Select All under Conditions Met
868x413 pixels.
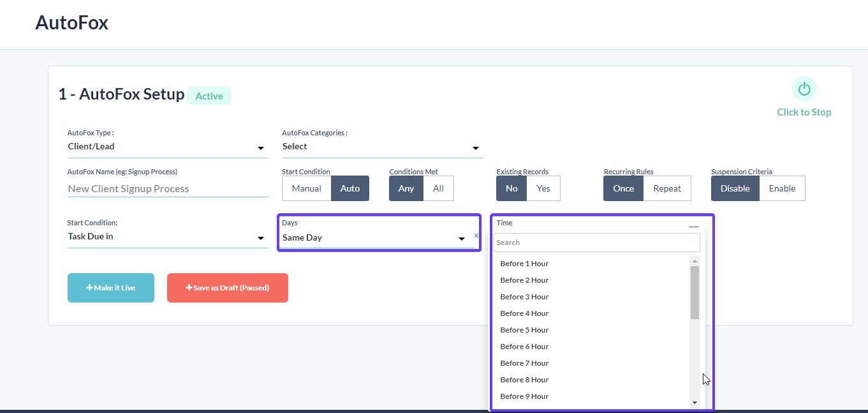coord(438,188)
